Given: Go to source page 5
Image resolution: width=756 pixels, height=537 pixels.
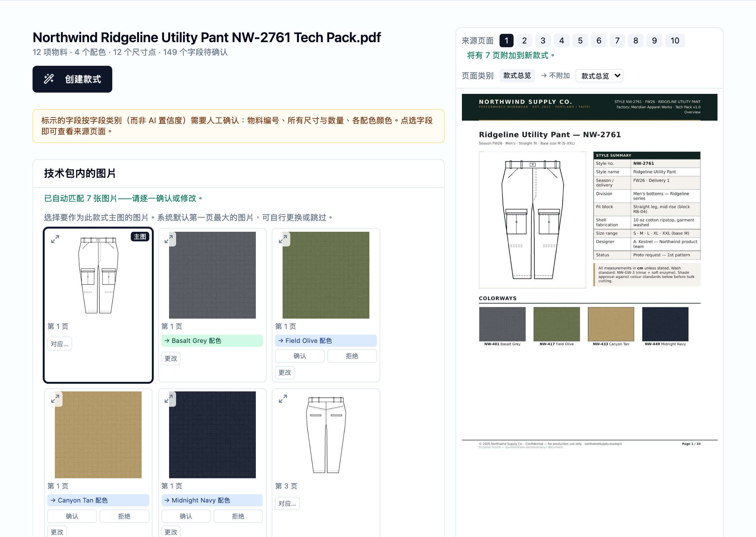Looking at the screenshot, I should (580, 41).
